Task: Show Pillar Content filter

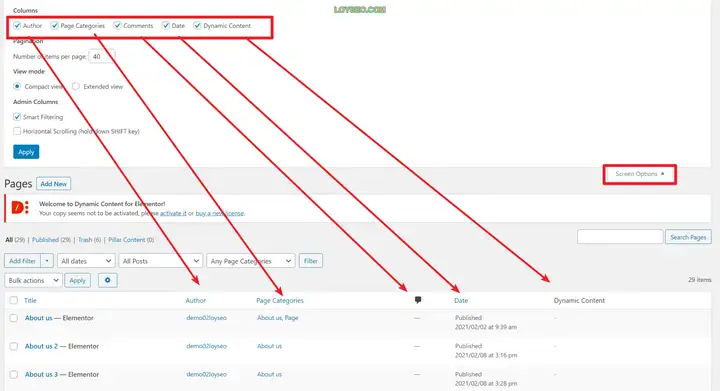Action: (x=126, y=240)
